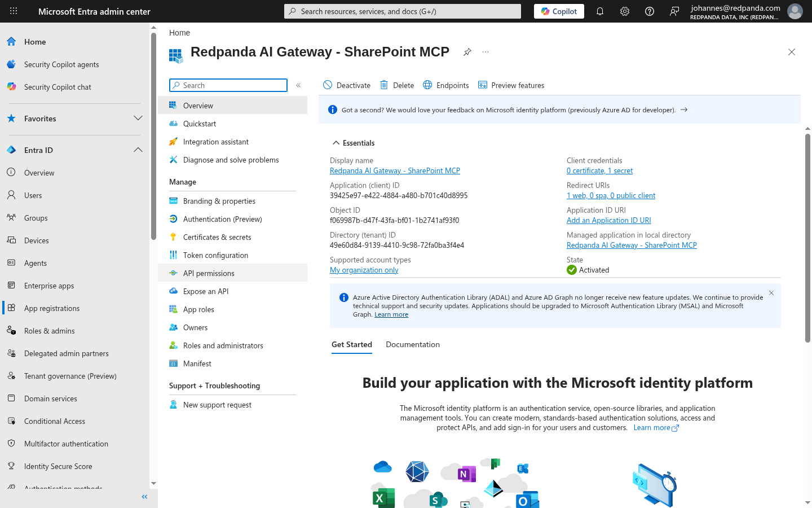Open Certificates & secrets
This screenshot has height=508, width=812.
tap(232, 237)
